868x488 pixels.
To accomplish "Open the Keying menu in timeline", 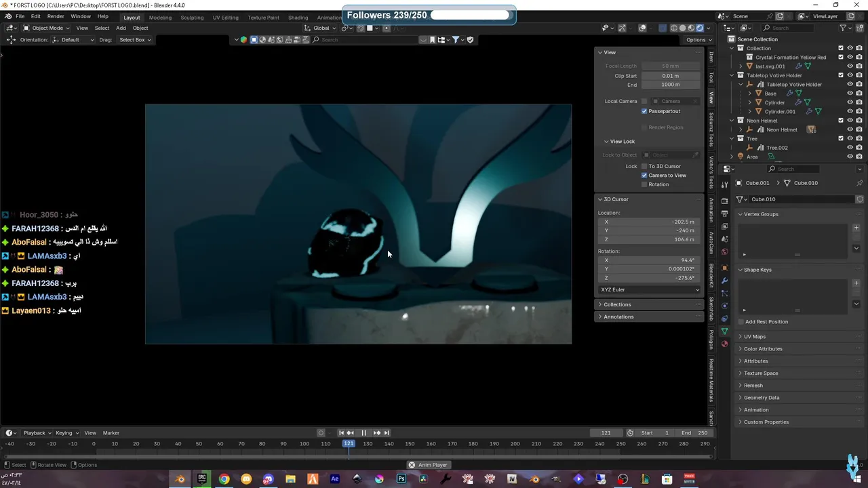I will pos(66,433).
